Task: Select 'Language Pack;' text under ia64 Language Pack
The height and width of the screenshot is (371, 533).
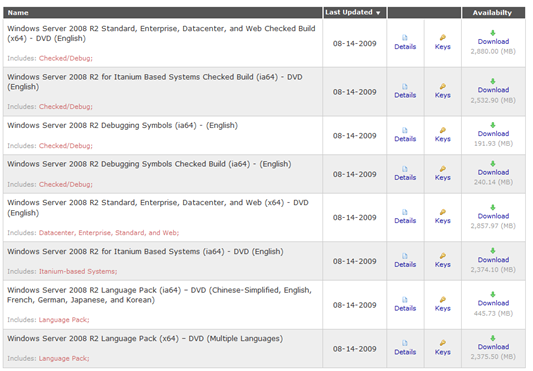Action: [64, 320]
